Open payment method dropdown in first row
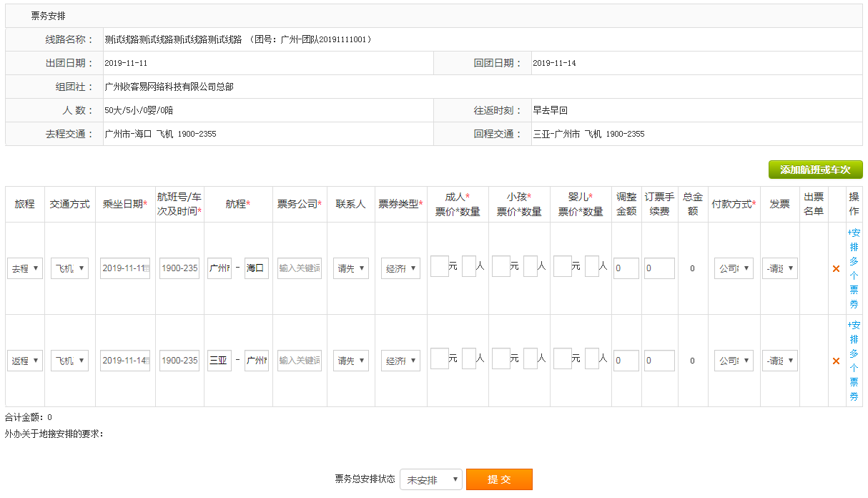The width and height of the screenshot is (868, 498). [x=734, y=269]
